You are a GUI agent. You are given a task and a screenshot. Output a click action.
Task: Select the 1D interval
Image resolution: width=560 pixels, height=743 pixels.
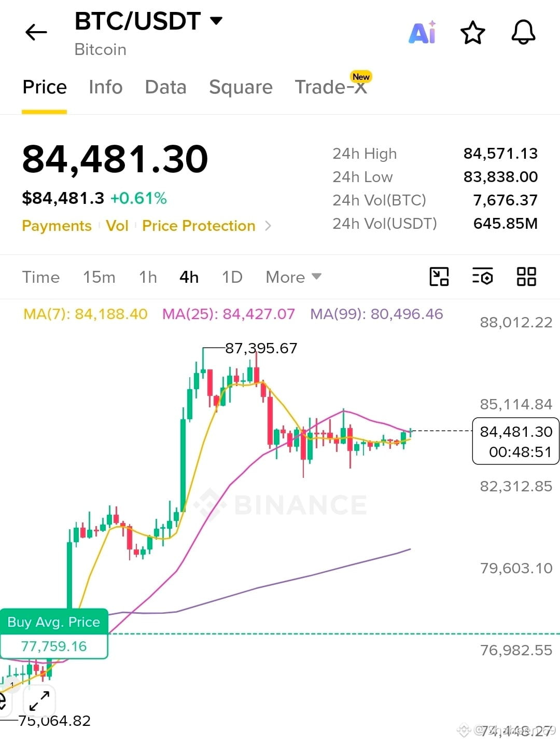(232, 277)
